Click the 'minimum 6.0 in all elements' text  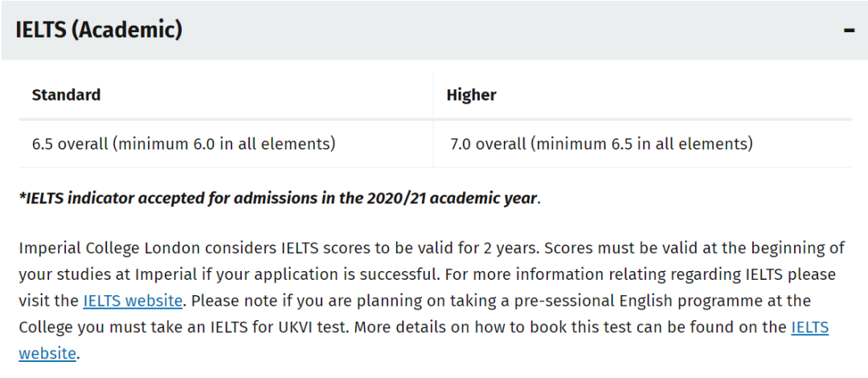225,145
